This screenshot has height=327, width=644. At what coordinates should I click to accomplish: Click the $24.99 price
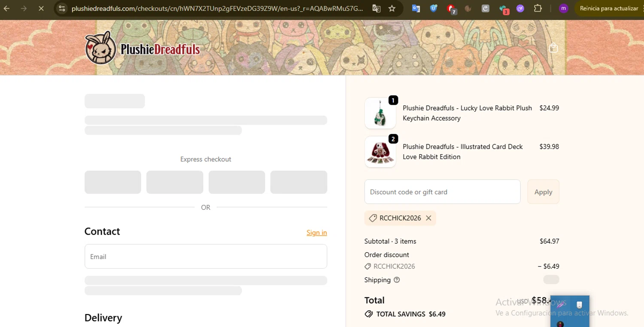[549, 108]
